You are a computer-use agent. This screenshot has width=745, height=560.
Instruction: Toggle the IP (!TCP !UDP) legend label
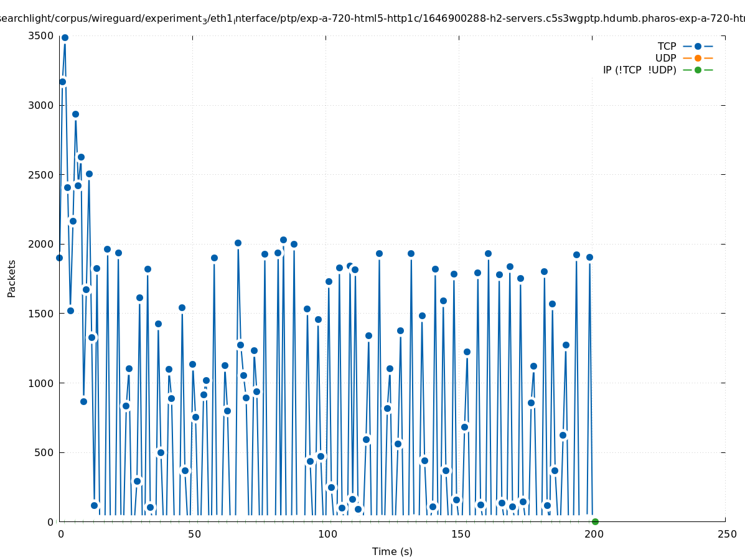pos(639,70)
